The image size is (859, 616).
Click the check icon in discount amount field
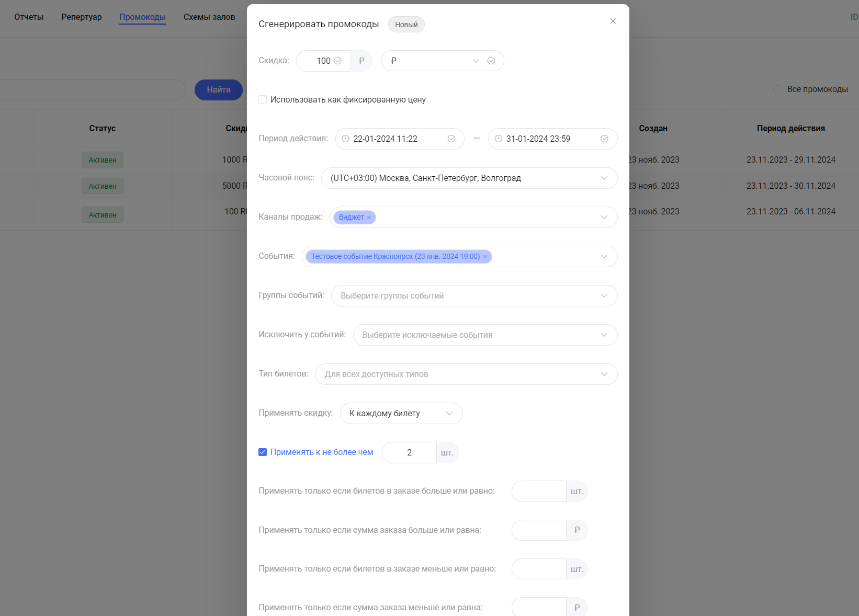[x=338, y=61]
